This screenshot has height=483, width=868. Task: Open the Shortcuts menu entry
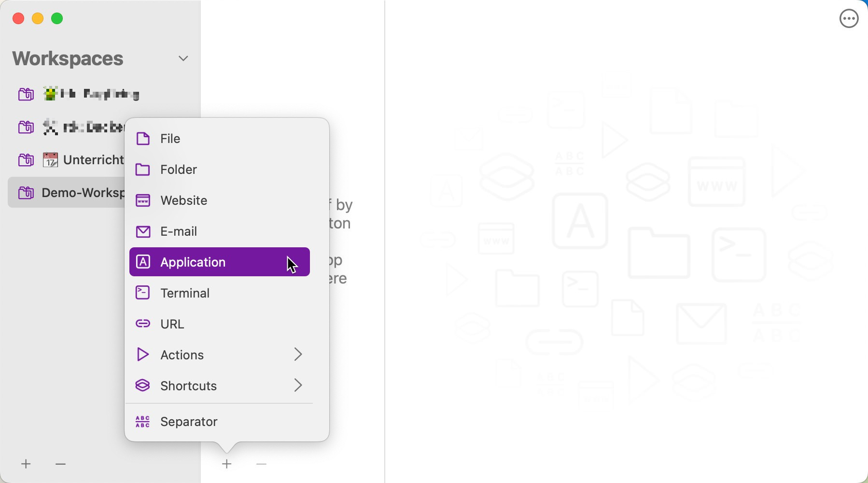(x=220, y=385)
